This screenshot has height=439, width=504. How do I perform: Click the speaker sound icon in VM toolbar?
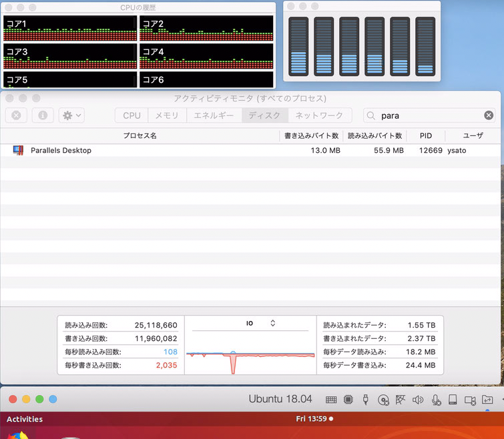click(418, 400)
